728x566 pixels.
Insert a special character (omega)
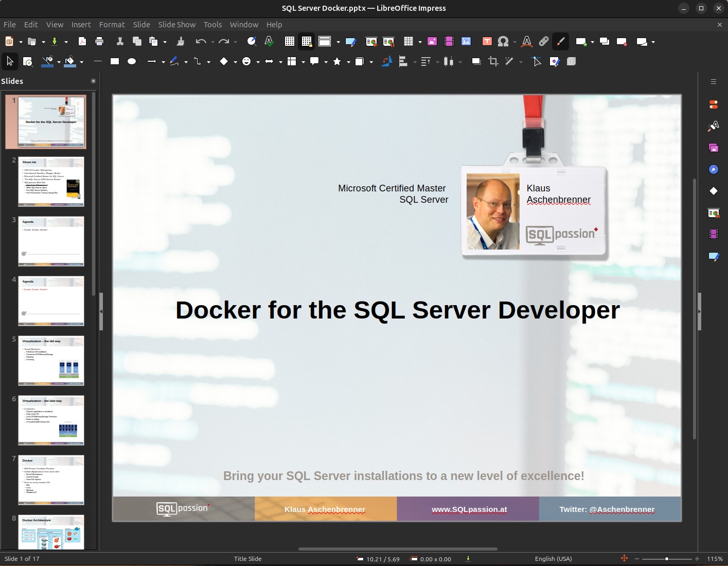click(503, 42)
